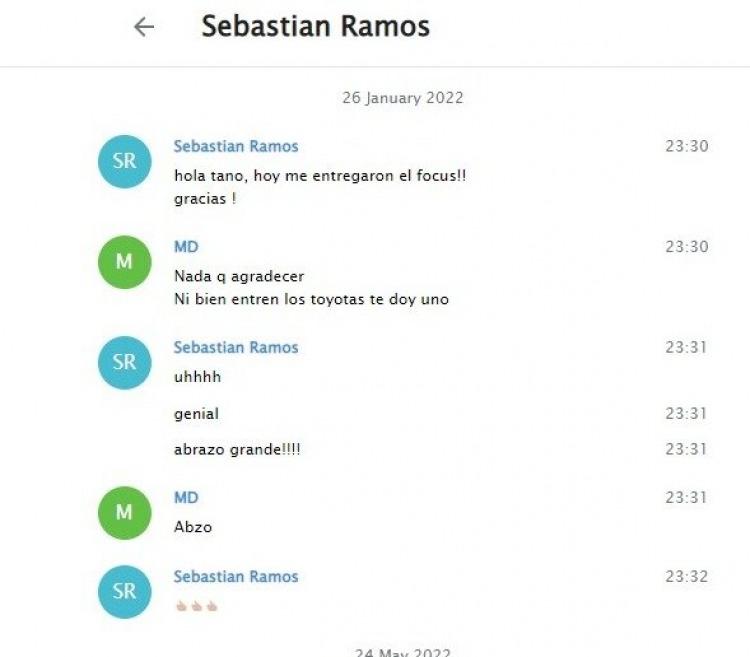Click the 26 January 2022 date header
This screenshot has width=750, height=657.
click(403, 98)
